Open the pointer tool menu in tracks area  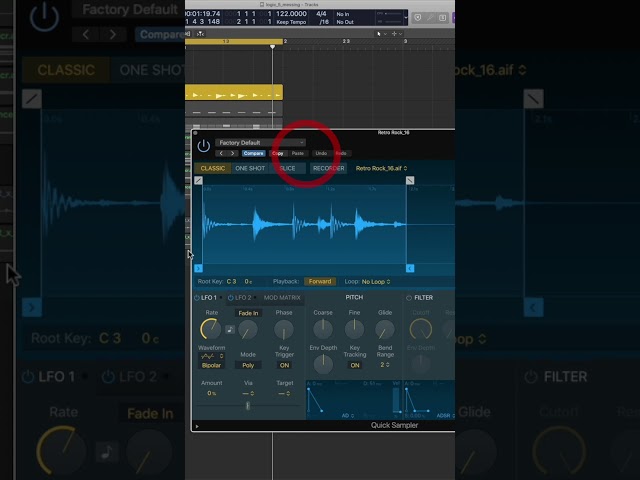pyautogui.click(x=381, y=33)
